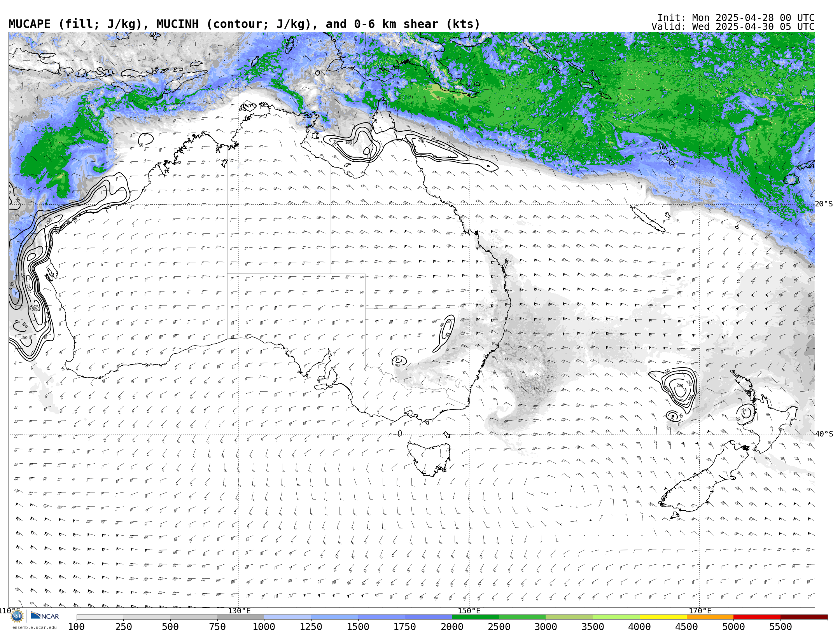The width and height of the screenshot is (840, 632).
Task: Click the 130°E longitude label
Action: click(239, 611)
